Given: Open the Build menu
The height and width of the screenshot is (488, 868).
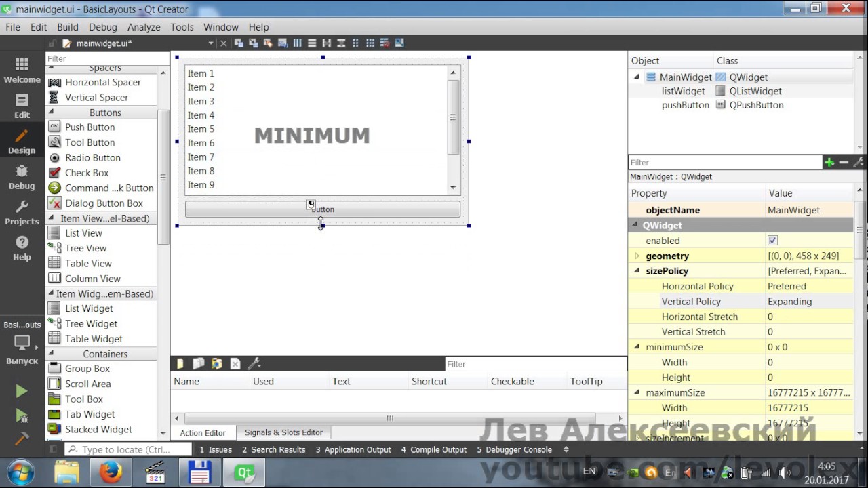Looking at the screenshot, I should pos(68,27).
